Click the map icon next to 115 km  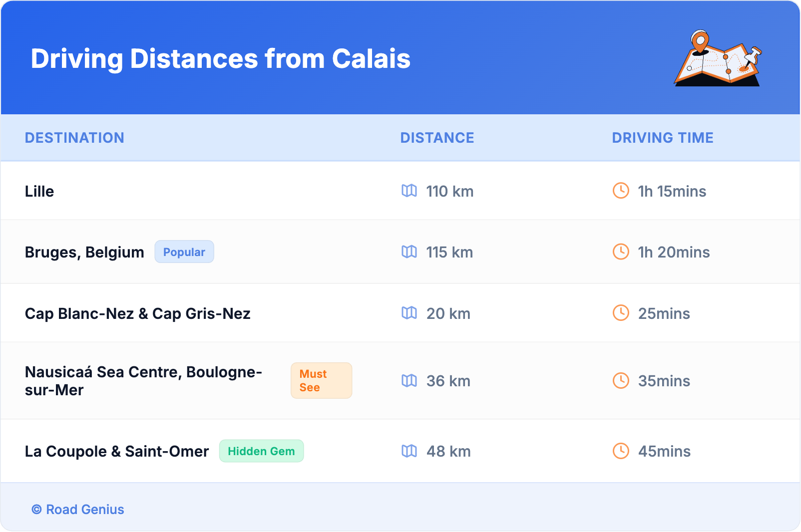click(x=409, y=252)
